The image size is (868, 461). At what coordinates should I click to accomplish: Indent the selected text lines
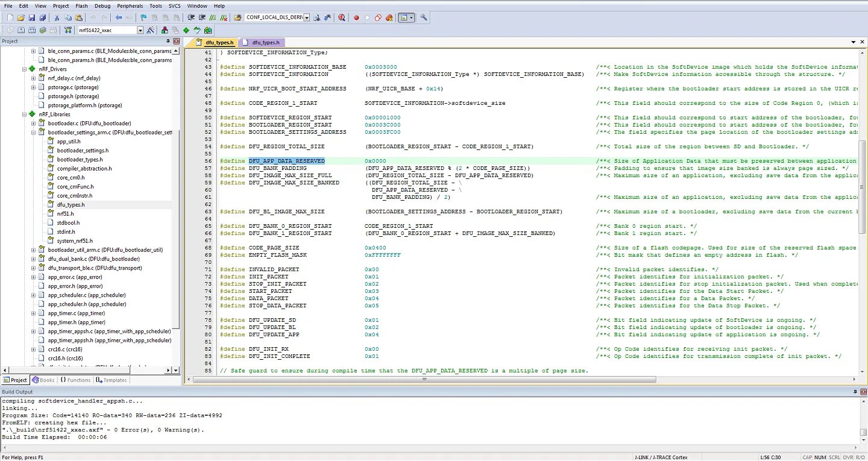(190, 17)
